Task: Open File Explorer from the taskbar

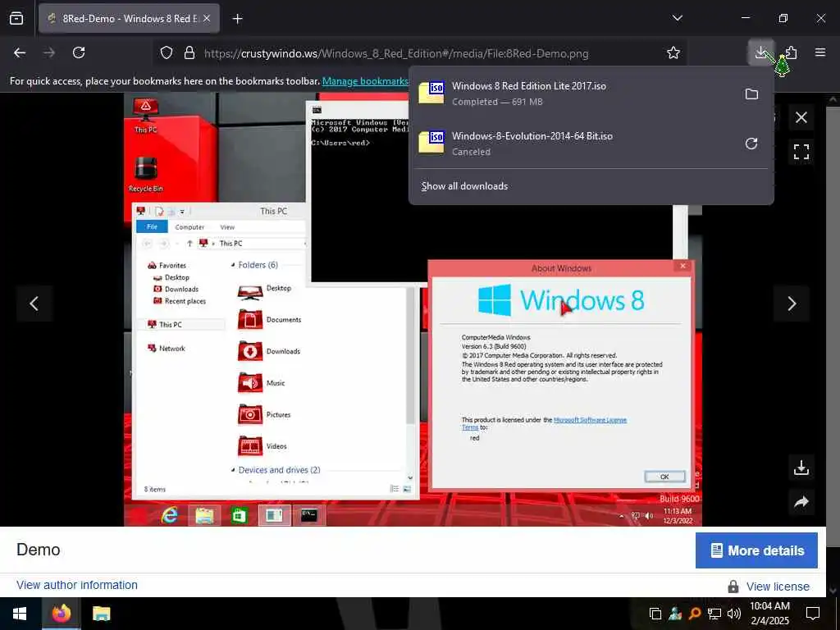Action: tap(101, 614)
